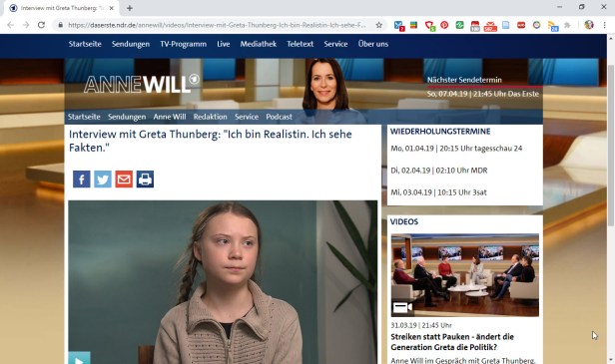615x364 pixels.
Task: Share article on Facebook
Action: point(82,180)
